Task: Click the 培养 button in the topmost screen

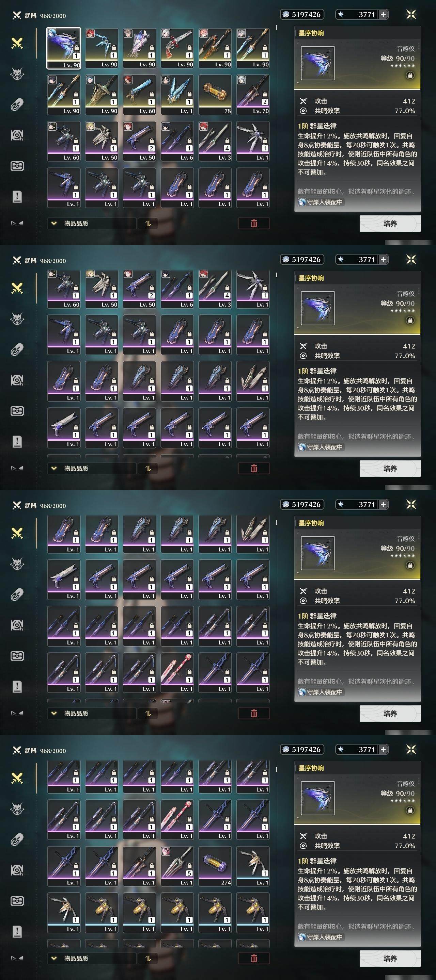Action: coord(390,223)
